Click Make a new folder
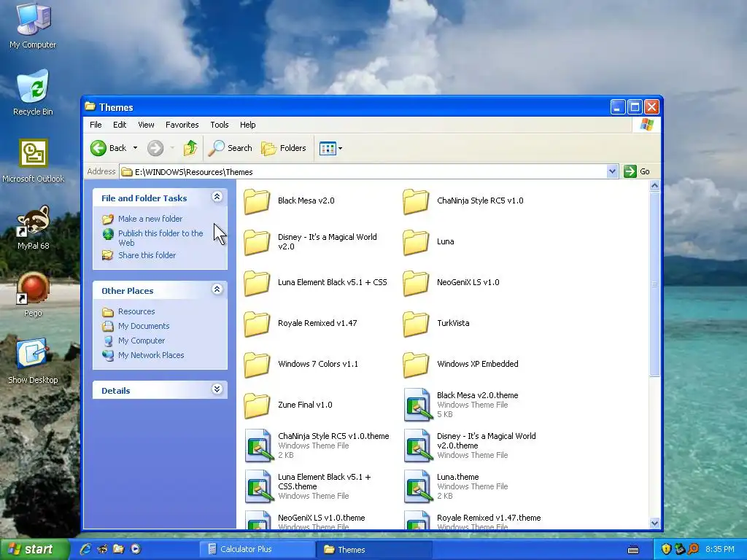Viewport: 747px width, 560px height. 150,219
